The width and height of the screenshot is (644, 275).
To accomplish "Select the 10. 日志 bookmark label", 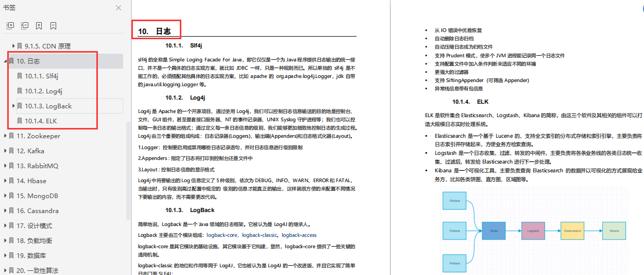I will click(x=28, y=61).
